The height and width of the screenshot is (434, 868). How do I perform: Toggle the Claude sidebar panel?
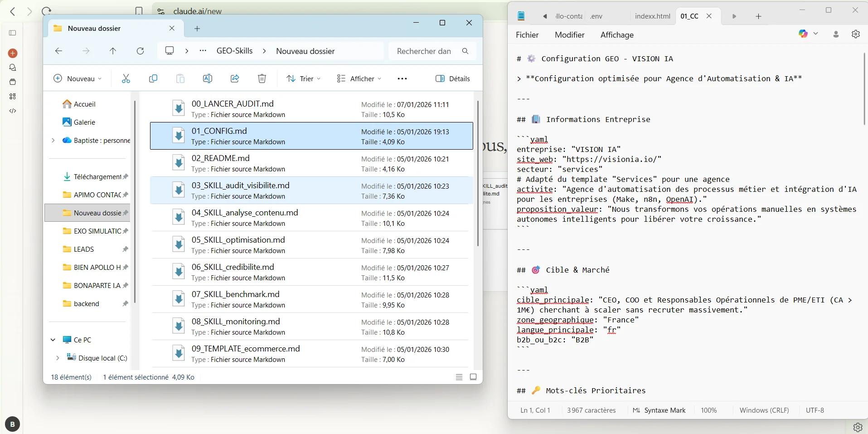tap(12, 33)
